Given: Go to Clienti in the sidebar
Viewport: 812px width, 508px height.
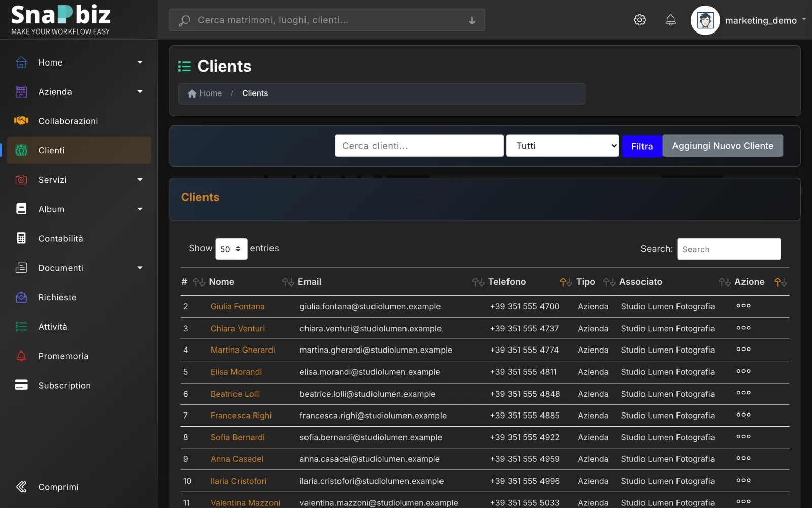Looking at the screenshot, I should tap(79, 150).
